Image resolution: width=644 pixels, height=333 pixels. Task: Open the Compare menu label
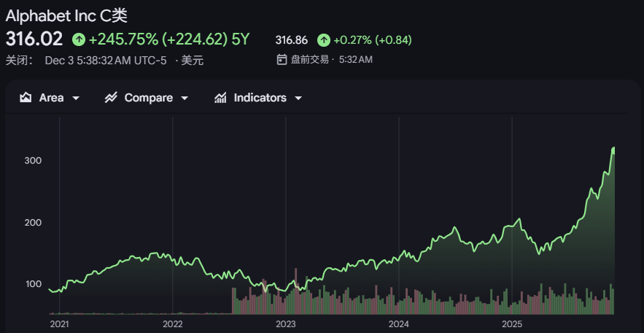(148, 98)
